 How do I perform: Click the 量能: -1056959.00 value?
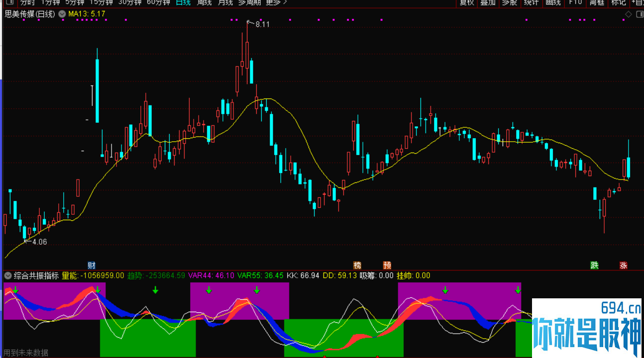coord(93,275)
